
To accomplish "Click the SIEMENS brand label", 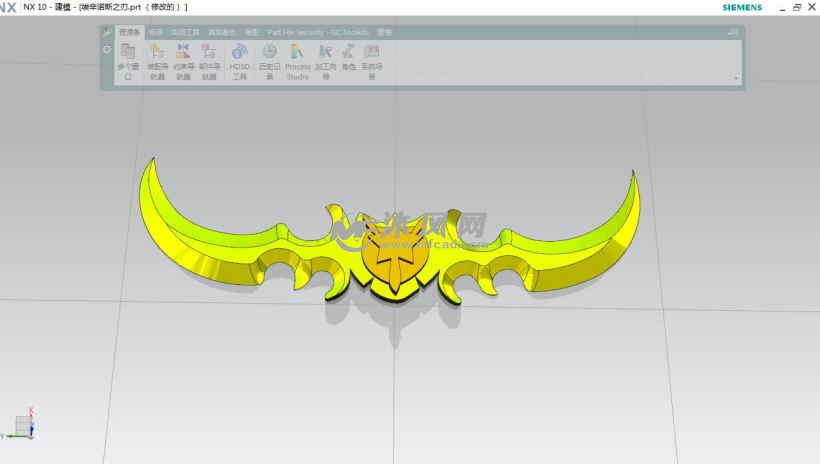I will (742, 7).
